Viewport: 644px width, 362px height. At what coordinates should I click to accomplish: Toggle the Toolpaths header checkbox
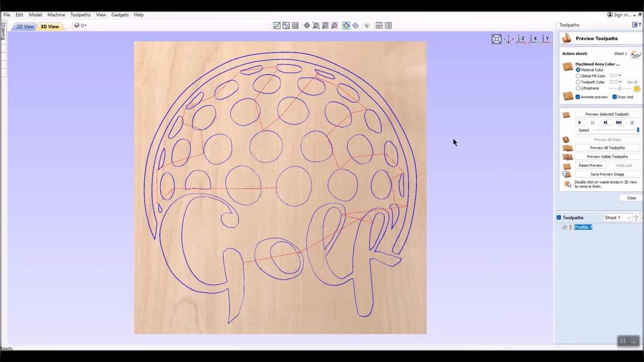559,218
